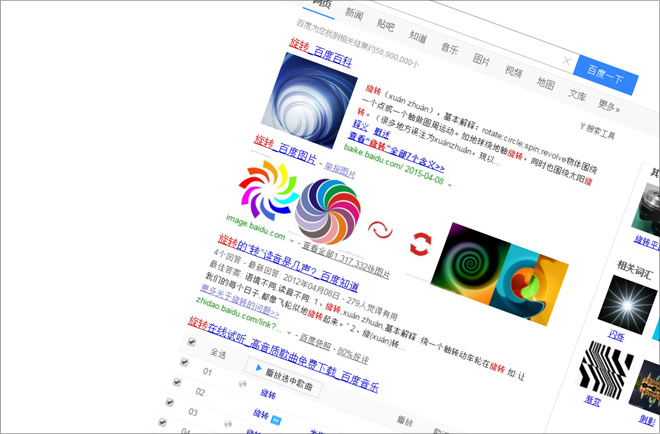Click the 80%好评 rating link
The width and height of the screenshot is (660, 434).
click(x=353, y=355)
